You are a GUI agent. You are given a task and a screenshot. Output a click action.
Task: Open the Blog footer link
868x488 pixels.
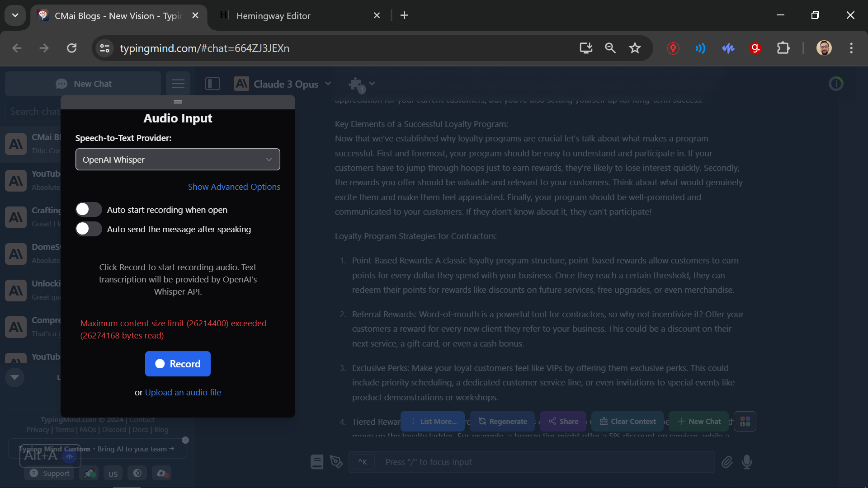coord(161,429)
